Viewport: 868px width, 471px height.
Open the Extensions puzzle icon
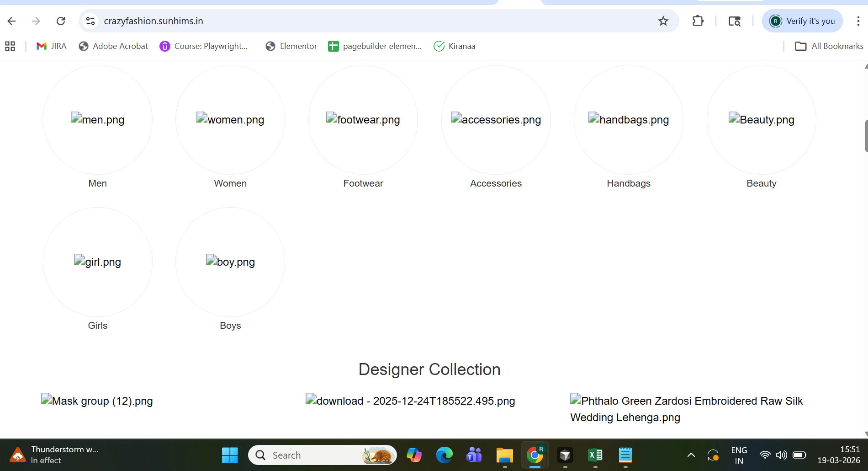point(698,21)
